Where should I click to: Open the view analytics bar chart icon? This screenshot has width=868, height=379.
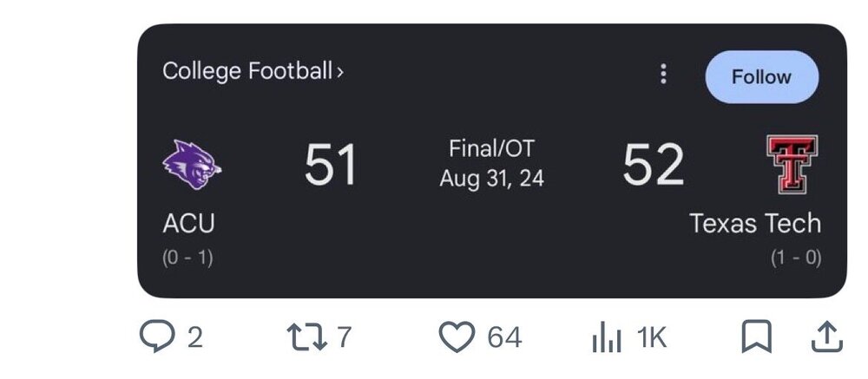point(607,337)
